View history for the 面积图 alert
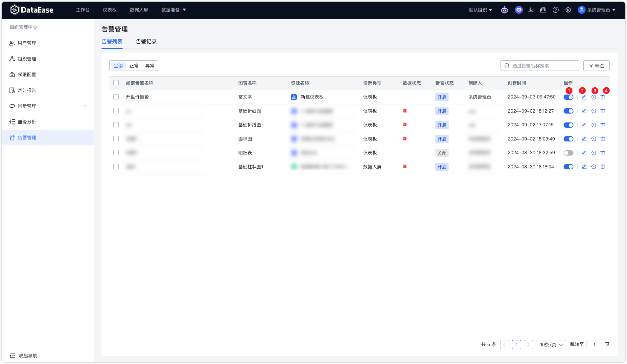This screenshot has height=364, width=627. point(593,139)
